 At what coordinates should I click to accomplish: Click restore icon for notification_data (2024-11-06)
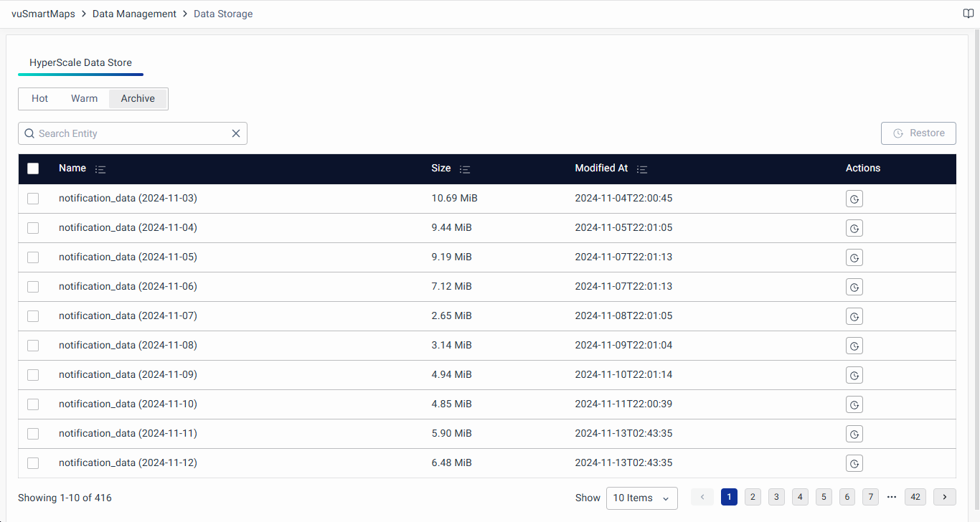pyautogui.click(x=854, y=287)
